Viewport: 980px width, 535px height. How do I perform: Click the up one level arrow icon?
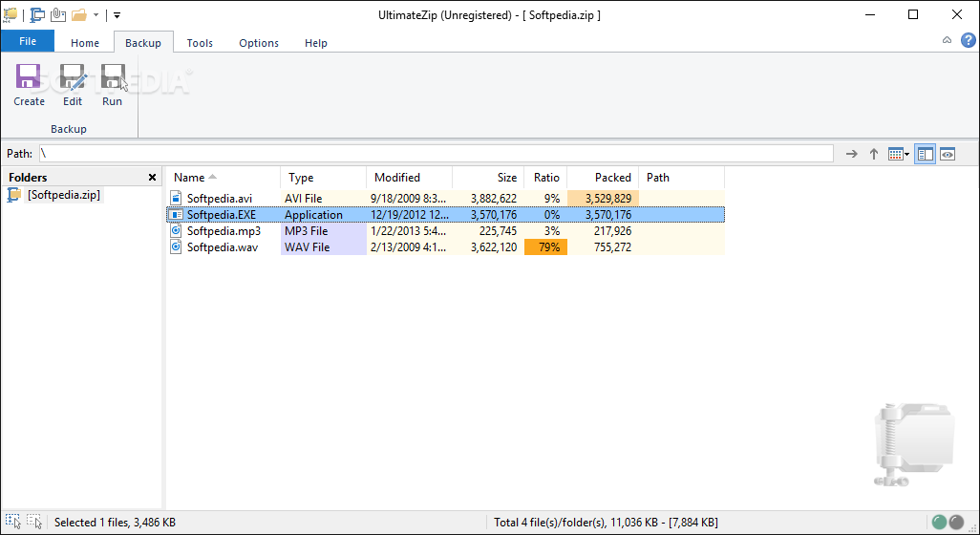click(874, 154)
